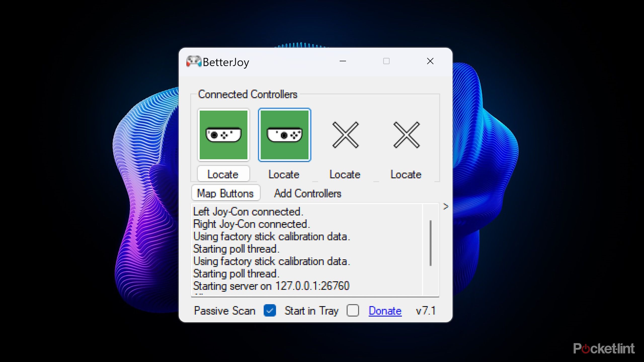Locate the second connected controller
The height and width of the screenshot is (362, 644).
(x=284, y=174)
